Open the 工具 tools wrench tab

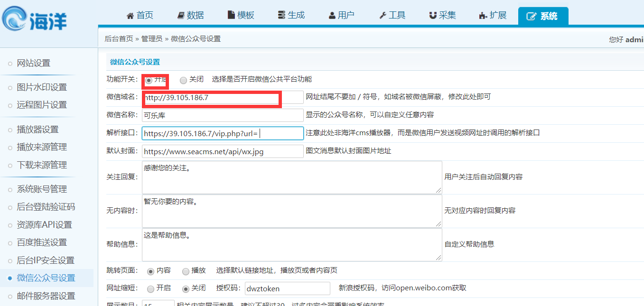(392, 15)
